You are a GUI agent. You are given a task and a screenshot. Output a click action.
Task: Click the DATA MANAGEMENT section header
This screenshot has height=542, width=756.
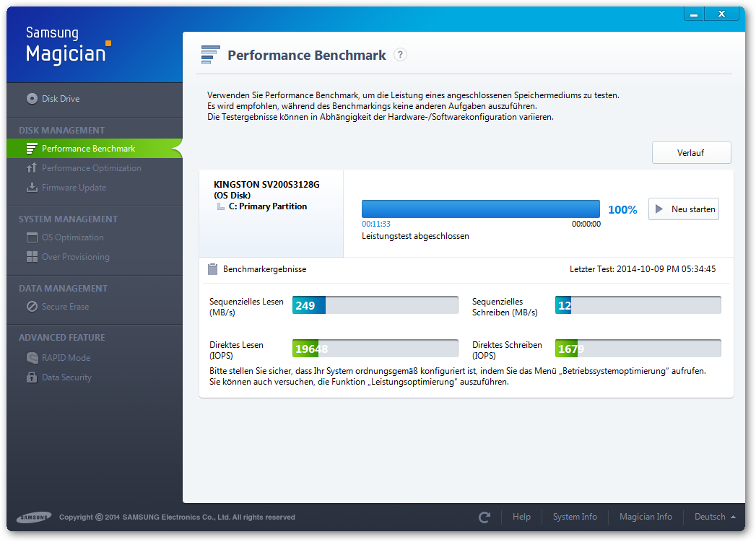click(63, 289)
